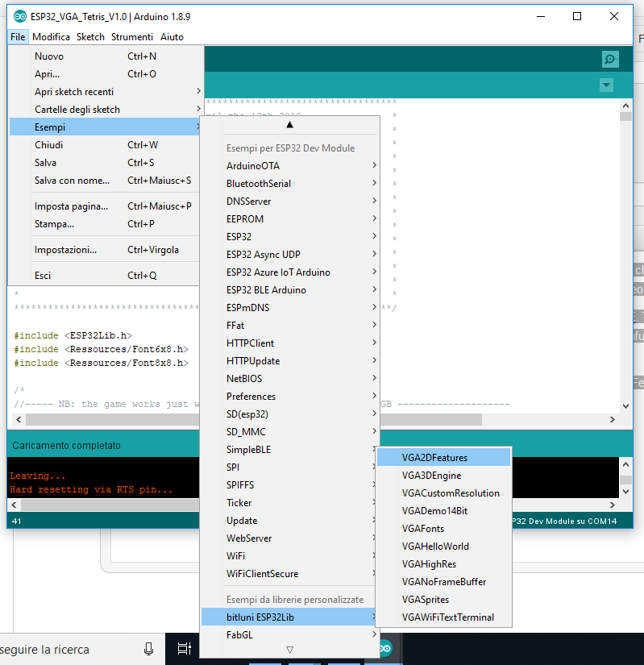
Task: Open Imposta pagina... entry
Action: tap(104, 206)
